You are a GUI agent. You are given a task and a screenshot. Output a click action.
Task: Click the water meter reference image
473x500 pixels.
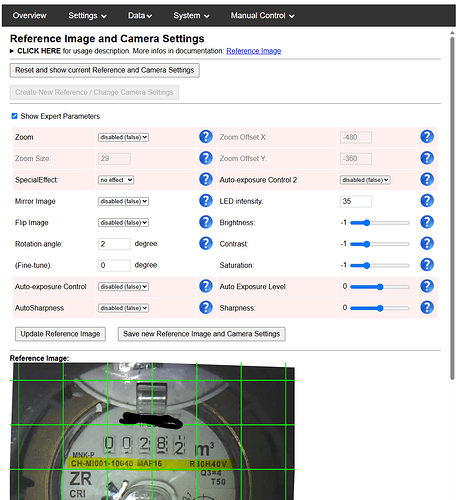pyautogui.click(x=153, y=431)
